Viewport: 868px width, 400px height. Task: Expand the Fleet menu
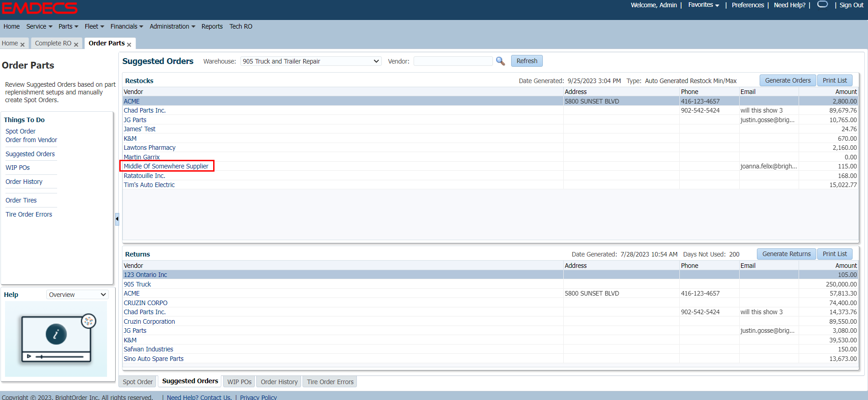(94, 26)
